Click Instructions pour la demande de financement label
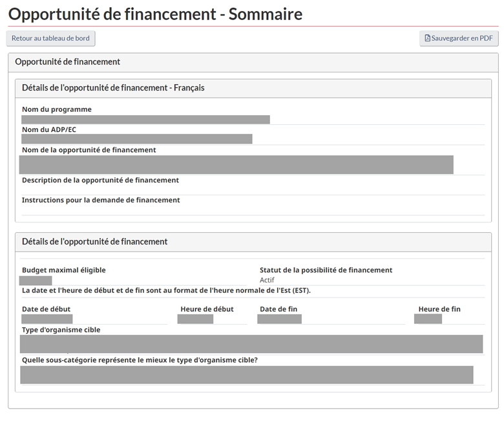Image resolution: width=504 pixels, height=421 pixels. pos(101,200)
